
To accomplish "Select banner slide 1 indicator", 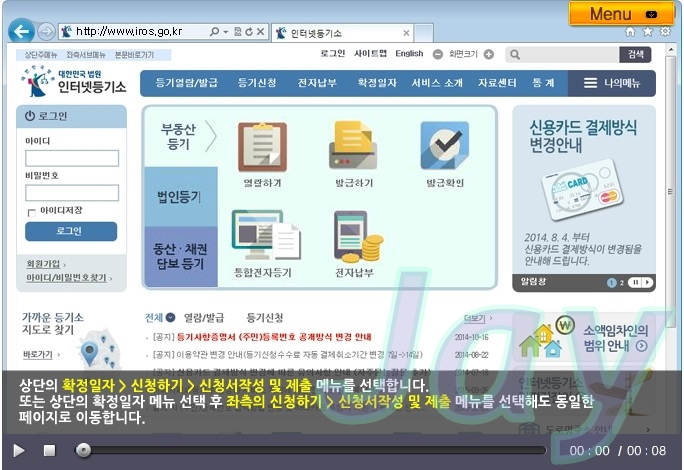I will click(x=611, y=283).
